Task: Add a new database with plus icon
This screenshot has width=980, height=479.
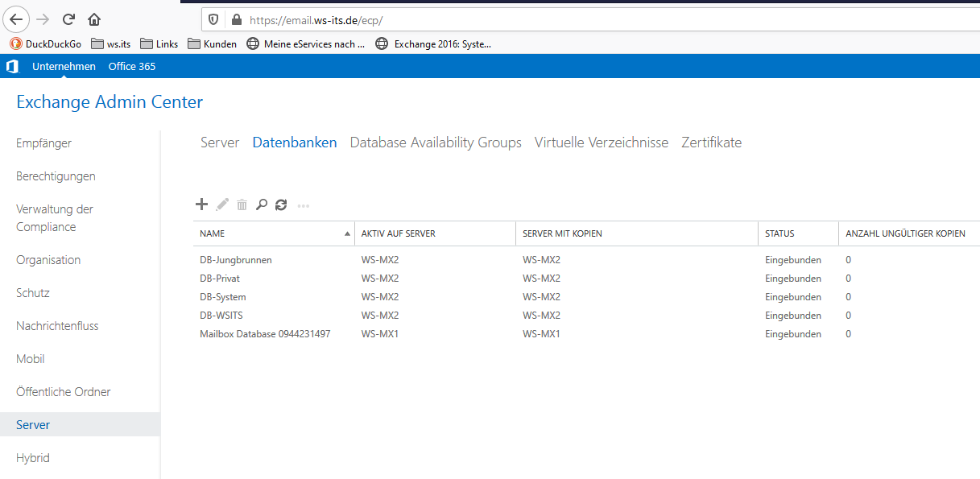Action: [202, 204]
